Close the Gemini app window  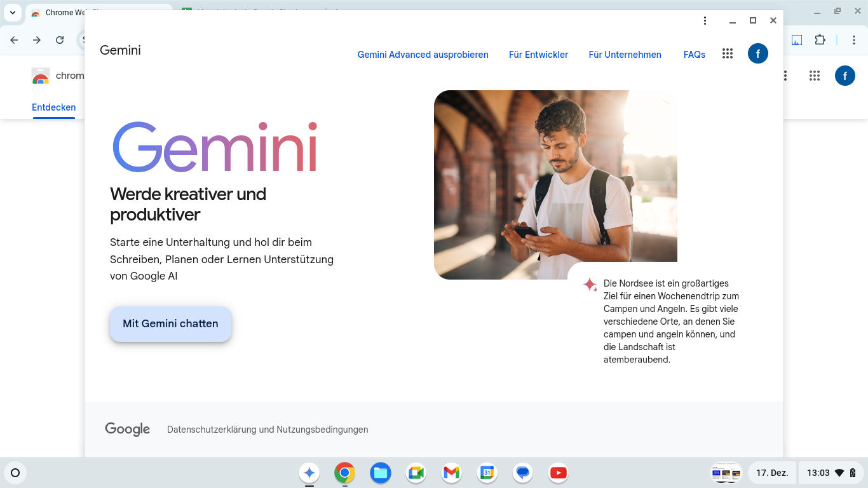point(773,21)
